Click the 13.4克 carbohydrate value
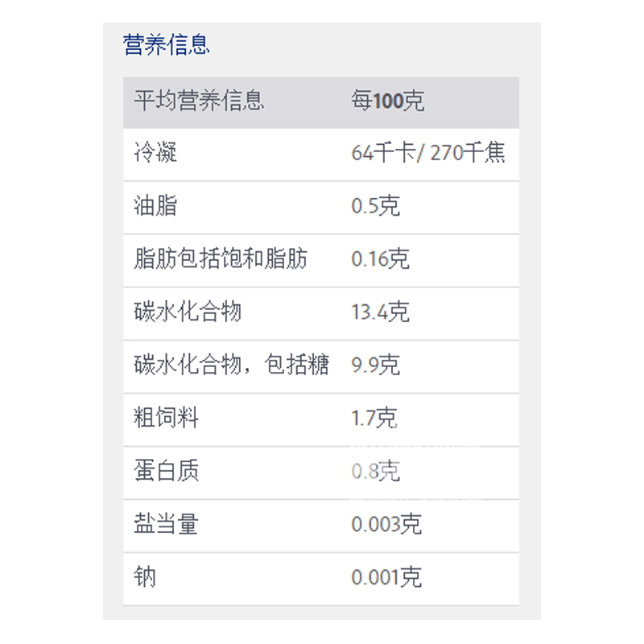The width and height of the screenshot is (644, 644). point(380,312)
